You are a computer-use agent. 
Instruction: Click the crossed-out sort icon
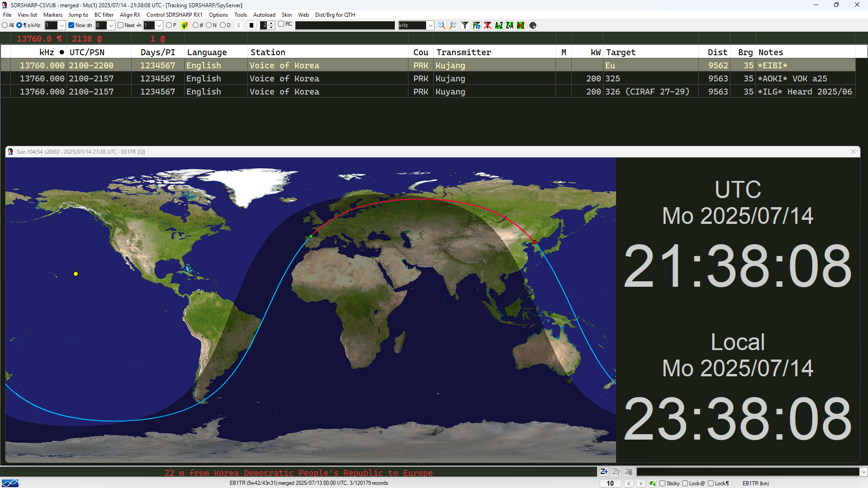pyautogui.click(x=521, y=25)
